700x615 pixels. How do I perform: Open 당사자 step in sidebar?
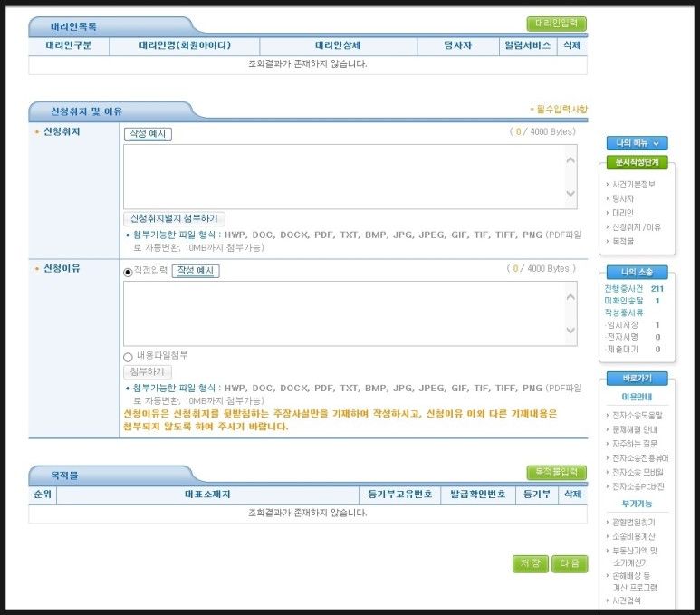click(623, 198)
